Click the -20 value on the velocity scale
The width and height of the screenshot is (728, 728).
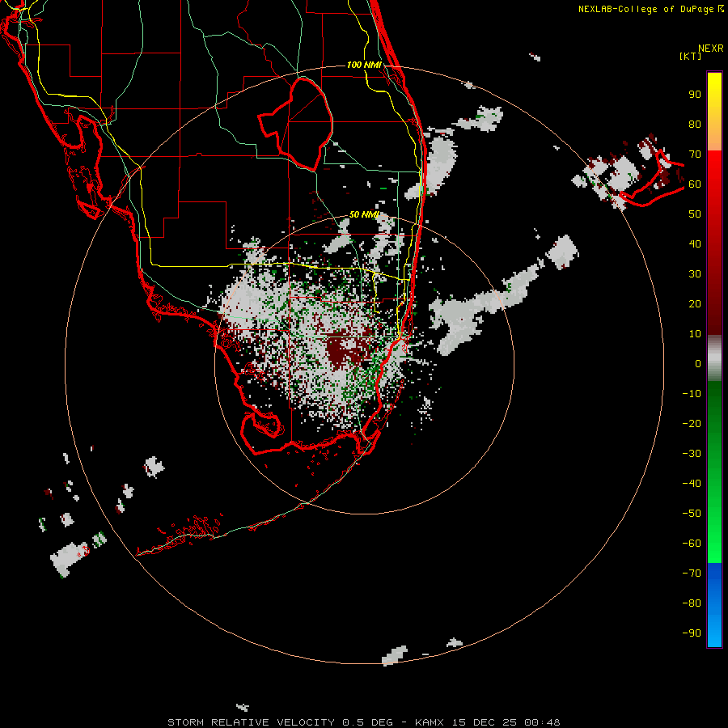tap(692, 424)
